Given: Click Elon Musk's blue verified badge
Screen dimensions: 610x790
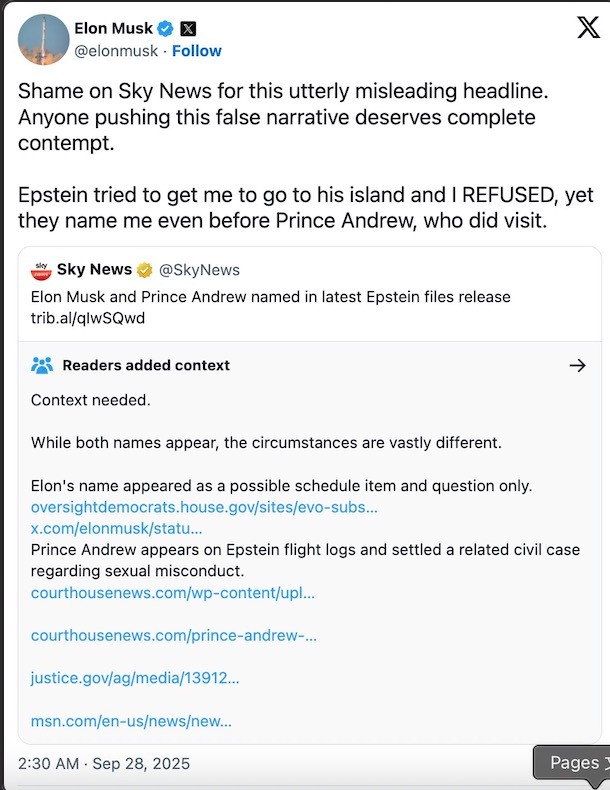Looking at the screenshot, I should point(165,28).
